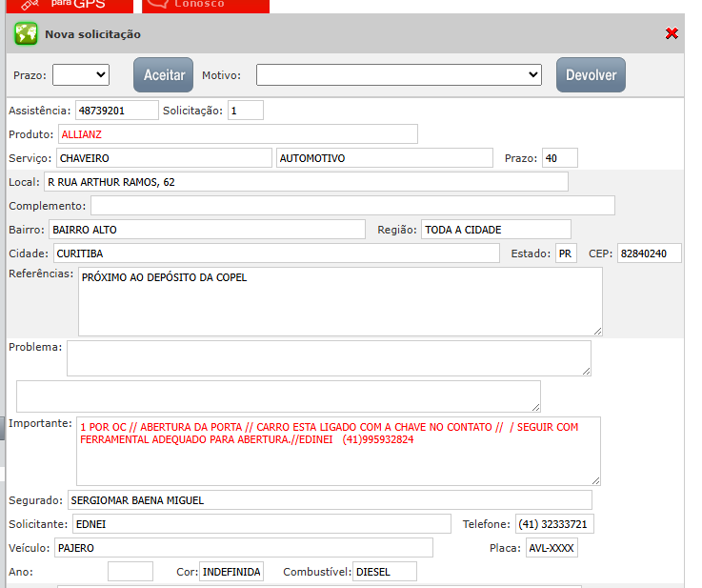Select the Placa field AVL-XXXX
Image resolution: width=702 pixels, height=588 pixels.
pyautogui.click(x=552, y=547)
